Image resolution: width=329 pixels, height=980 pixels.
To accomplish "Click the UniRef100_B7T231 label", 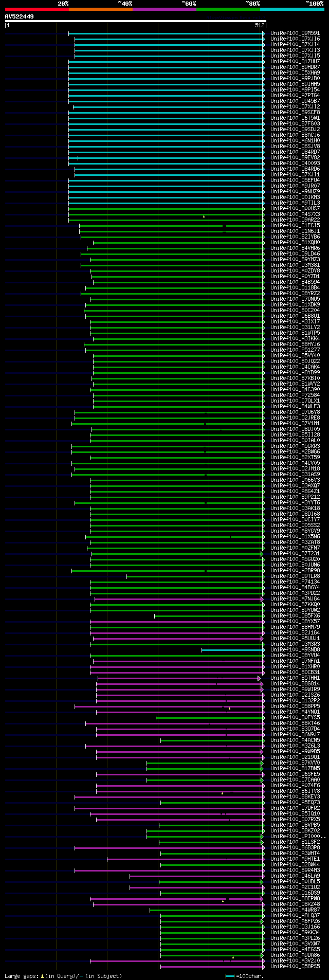I will coord(295,553).
